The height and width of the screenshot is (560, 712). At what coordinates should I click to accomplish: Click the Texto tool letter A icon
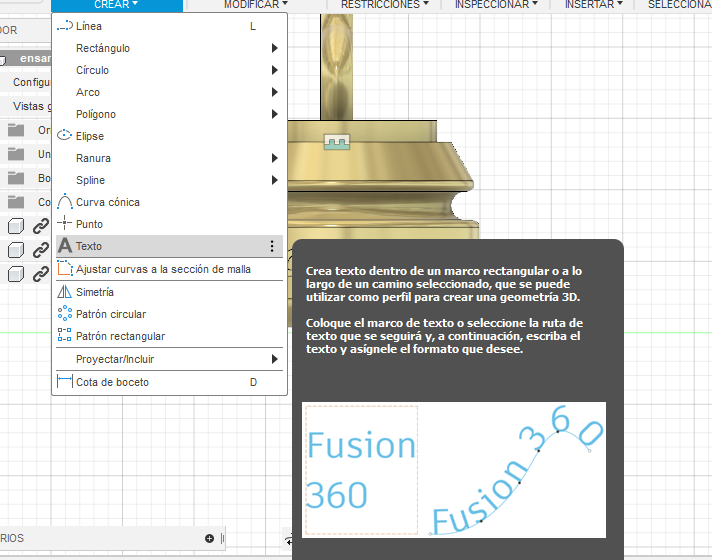pos(65,246)
